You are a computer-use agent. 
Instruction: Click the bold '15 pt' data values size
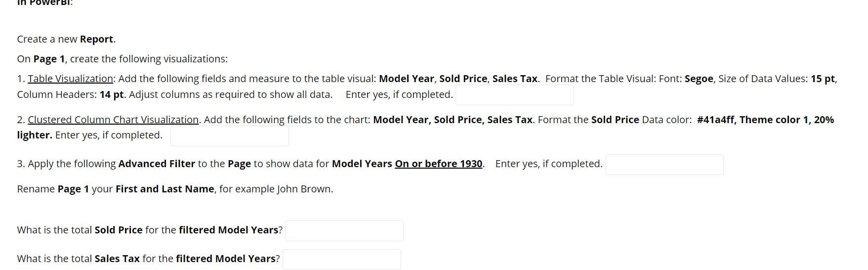[x=823, y=79]
